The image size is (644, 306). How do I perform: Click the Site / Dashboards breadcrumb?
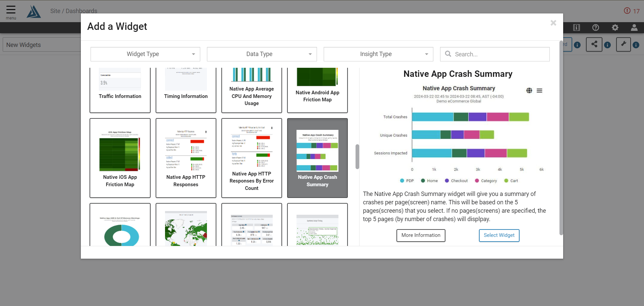(x=74, y=11)
